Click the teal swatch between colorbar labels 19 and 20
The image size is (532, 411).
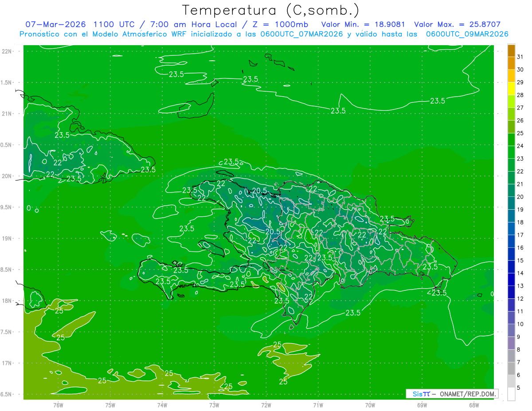511,204
